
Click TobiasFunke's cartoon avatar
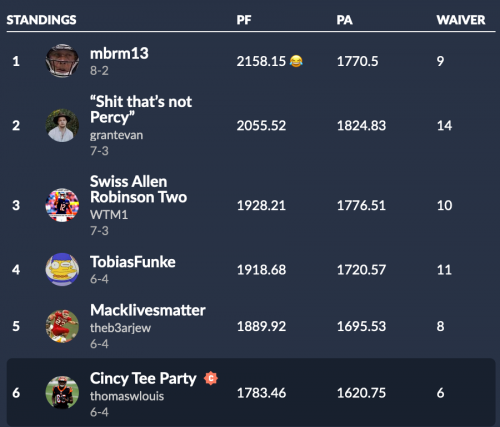click(x=62, y=269)
